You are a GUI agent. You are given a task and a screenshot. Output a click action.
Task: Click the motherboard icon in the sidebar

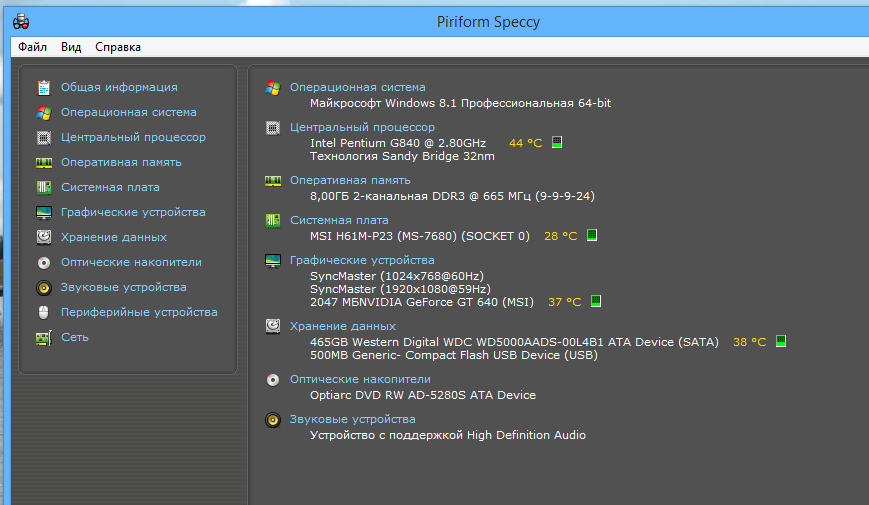pyautogui.click(x=44, y=187)
